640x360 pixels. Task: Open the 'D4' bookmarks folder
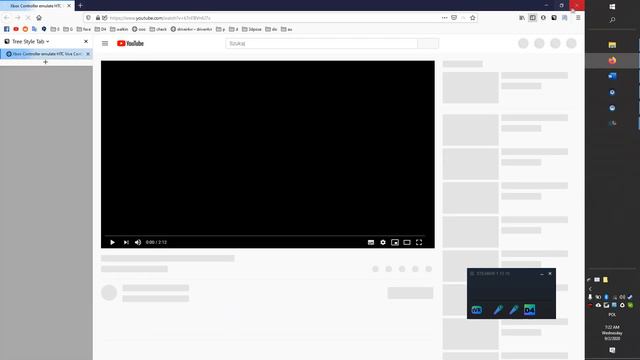(100, 29)
